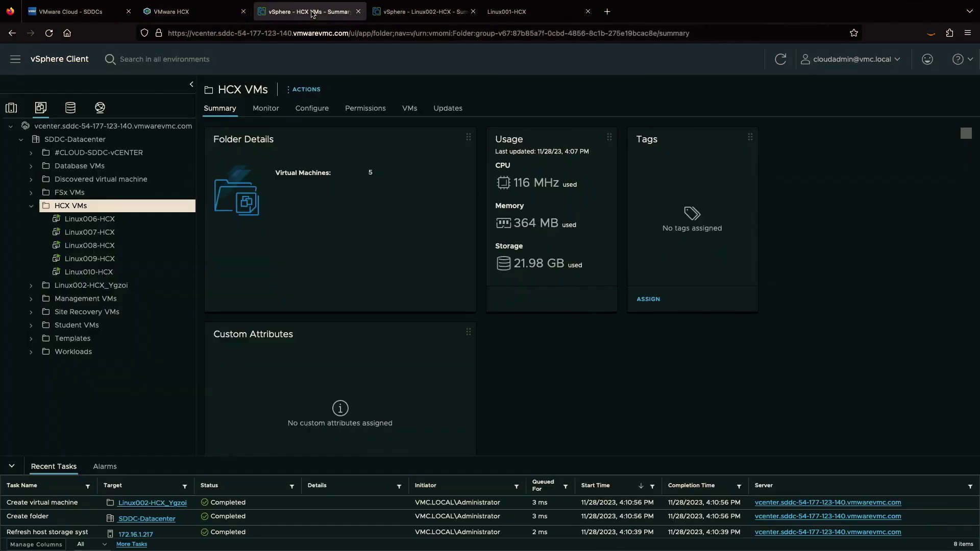Open the Networking inventory icon
980x551 pixels.
tap(100, 108)
